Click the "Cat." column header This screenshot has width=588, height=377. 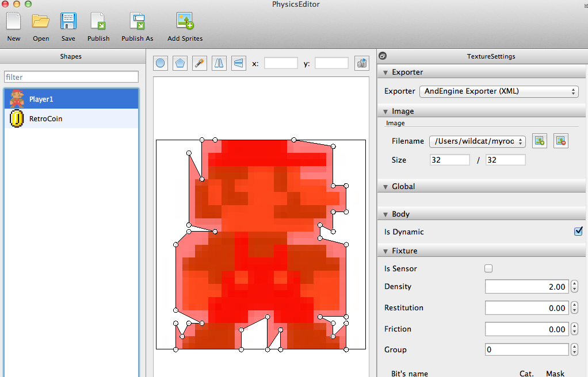(526, 373)
